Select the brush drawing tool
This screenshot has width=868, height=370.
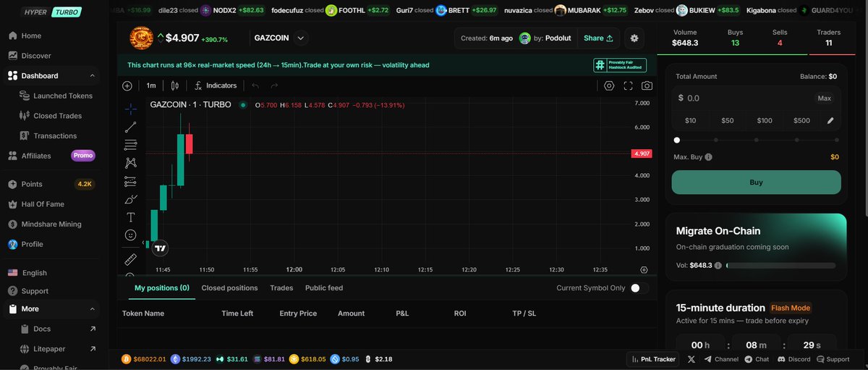pyautogui.click(x=130, y=199)
